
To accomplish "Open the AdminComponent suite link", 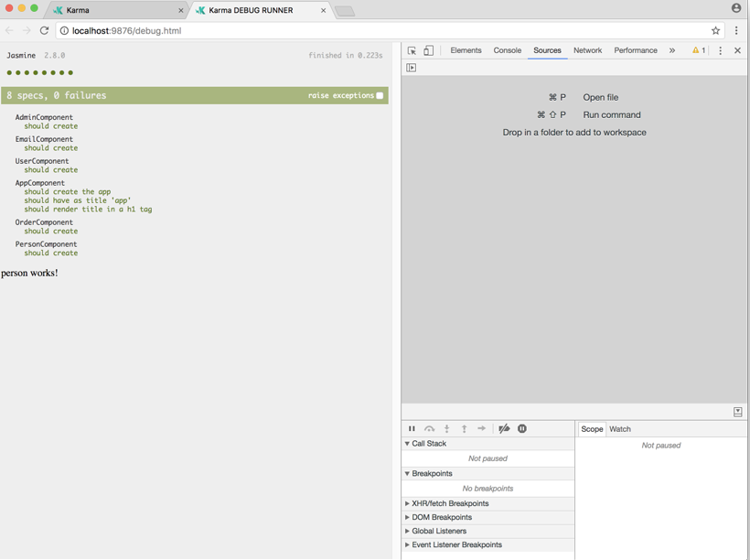I will [x=44, y=117].
